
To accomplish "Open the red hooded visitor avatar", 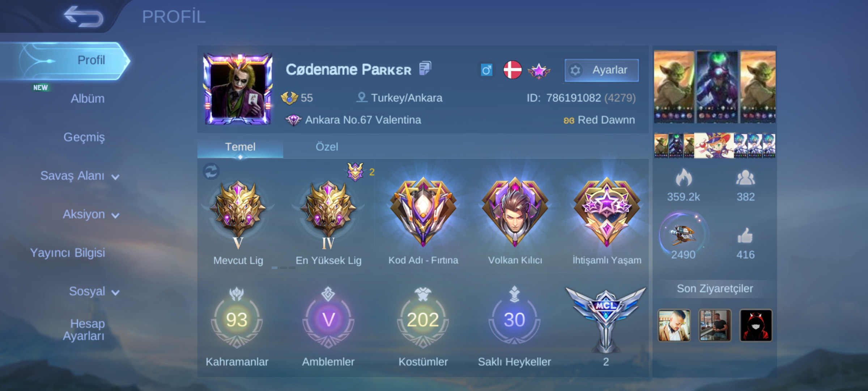I will click(756, 325).
